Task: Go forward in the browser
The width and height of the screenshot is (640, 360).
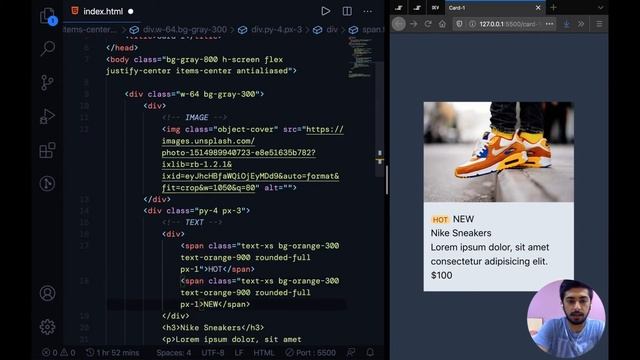Action: click(x=413, y=24)
